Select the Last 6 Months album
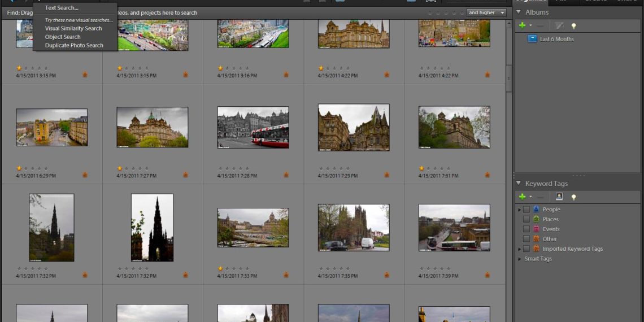Screen dimensions: 644x322 click(557, 39)
